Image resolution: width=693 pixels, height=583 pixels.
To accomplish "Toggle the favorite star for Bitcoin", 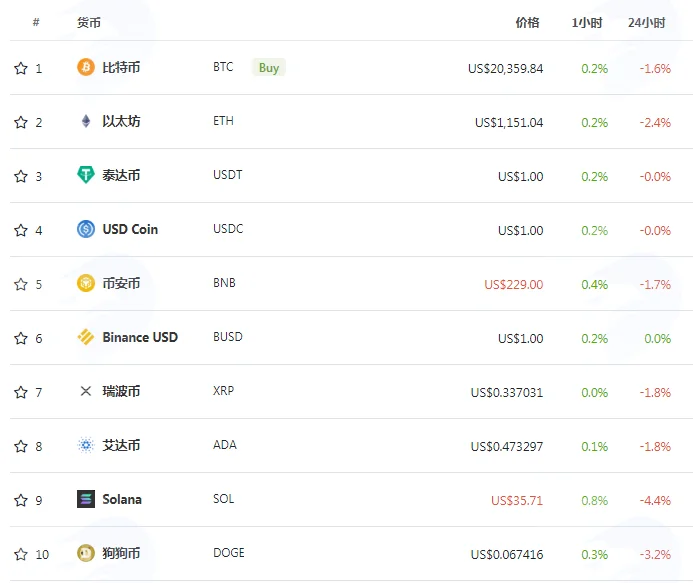I will (x=21, y=68).
